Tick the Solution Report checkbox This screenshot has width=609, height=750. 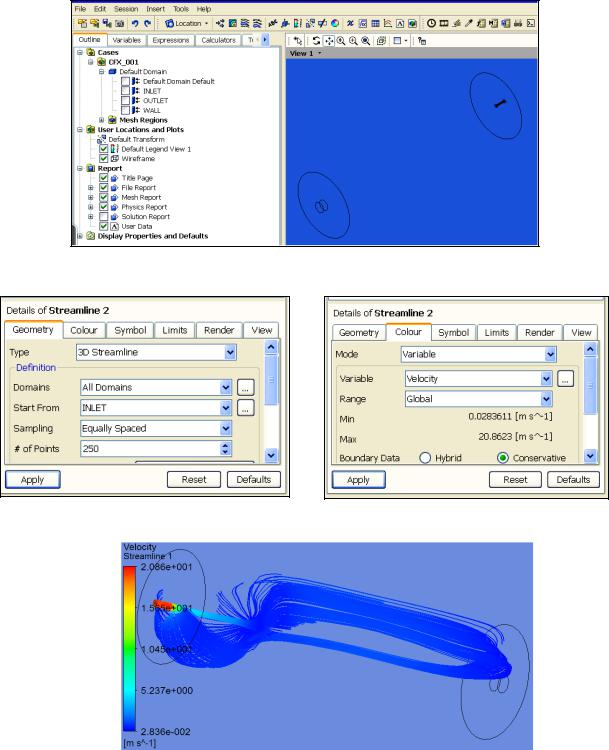(103, 217)
